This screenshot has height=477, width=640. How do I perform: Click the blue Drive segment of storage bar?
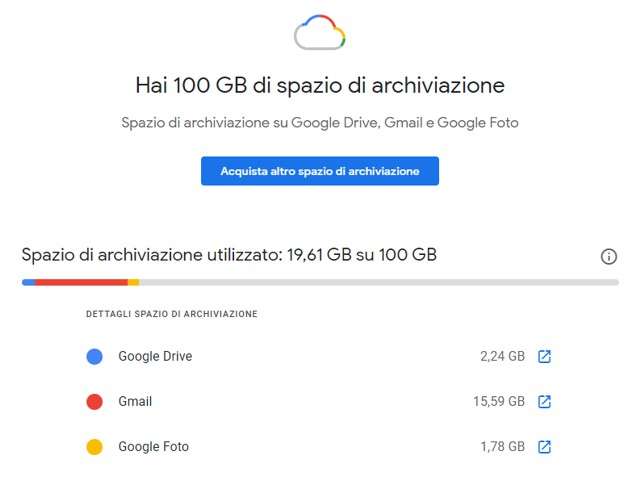29,283
